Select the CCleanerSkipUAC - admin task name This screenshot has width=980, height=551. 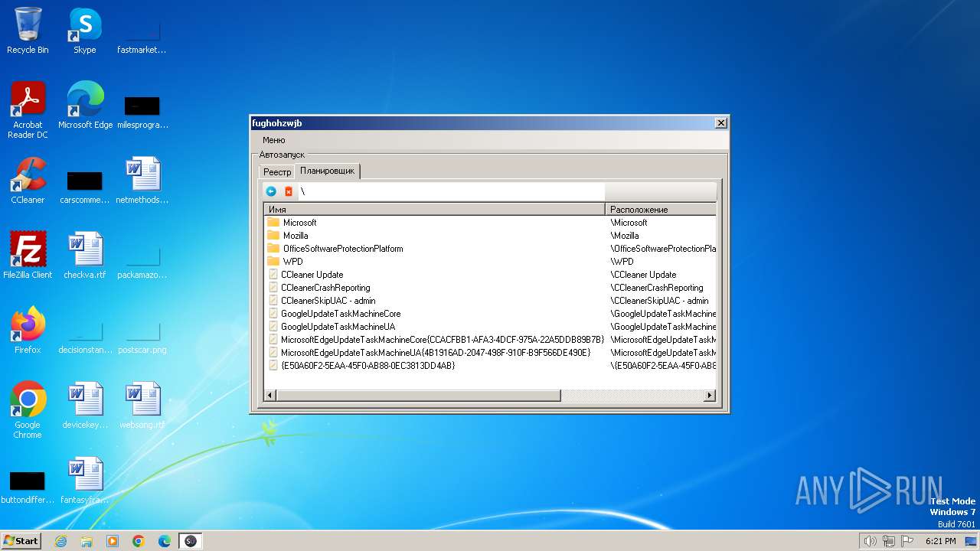[x=328, y=301]
